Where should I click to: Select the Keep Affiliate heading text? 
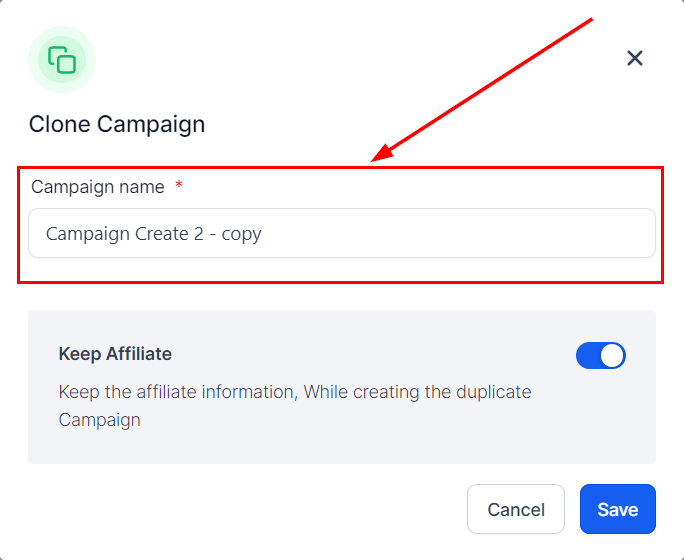click(115, 353)
